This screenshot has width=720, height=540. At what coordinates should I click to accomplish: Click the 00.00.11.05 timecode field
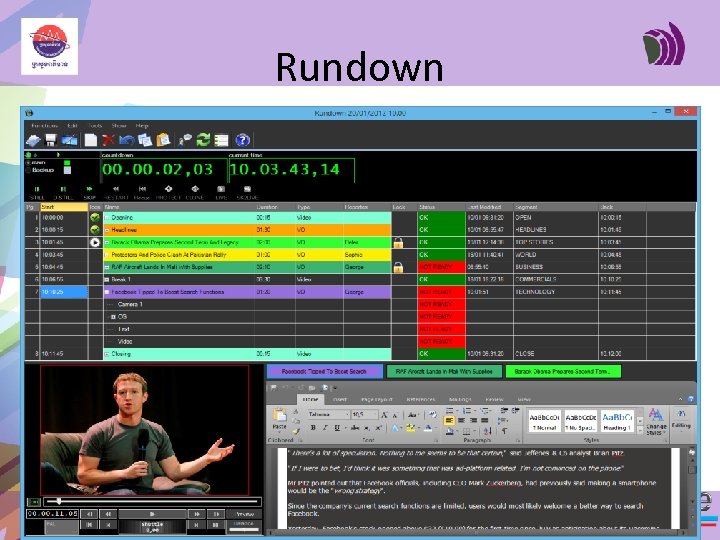pos(52,514)
